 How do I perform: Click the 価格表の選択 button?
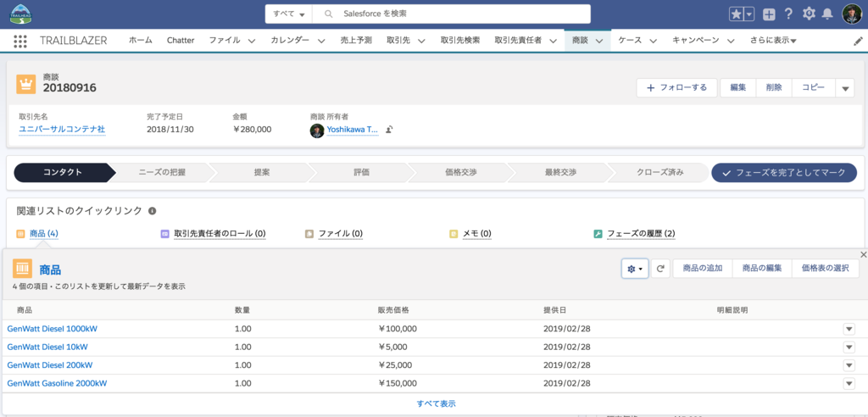click(826, 269)
